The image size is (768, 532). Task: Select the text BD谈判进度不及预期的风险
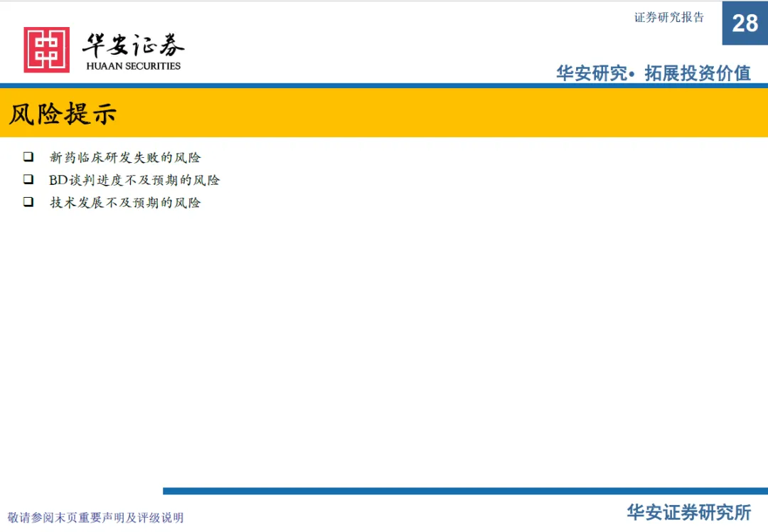pyautogui.click(x=134, y=180)
